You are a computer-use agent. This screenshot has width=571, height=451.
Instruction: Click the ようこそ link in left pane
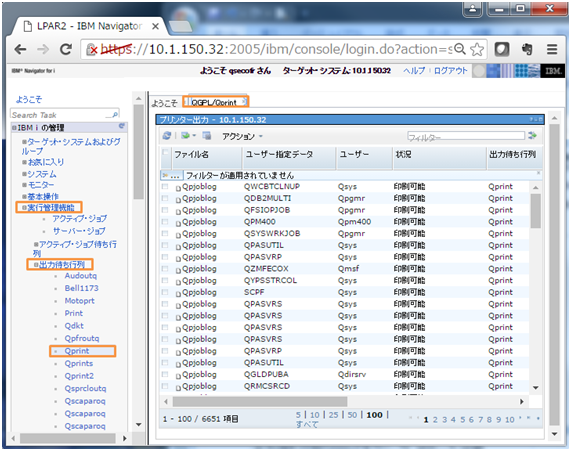(29, 99)
